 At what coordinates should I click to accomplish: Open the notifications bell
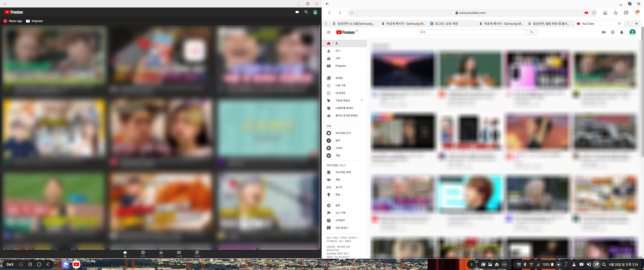pos(622,32)
